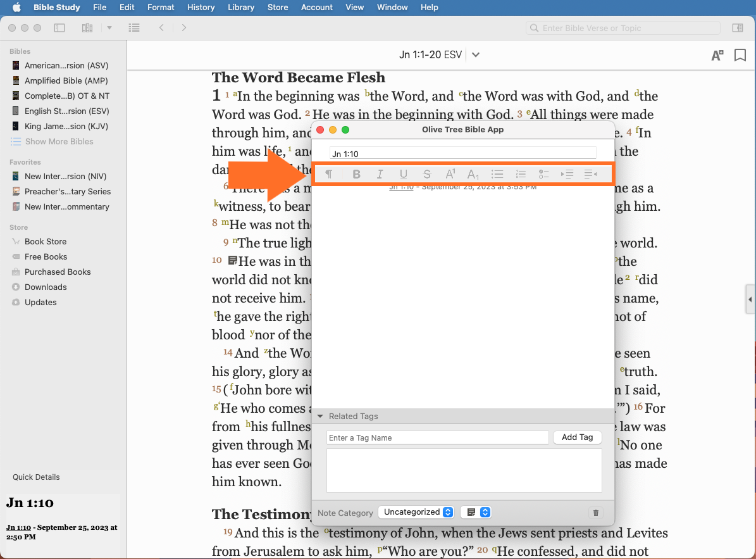This screenshot has height=559, width=756.
Task: Insert a bulleted list in the note
Action: (497, 174)
